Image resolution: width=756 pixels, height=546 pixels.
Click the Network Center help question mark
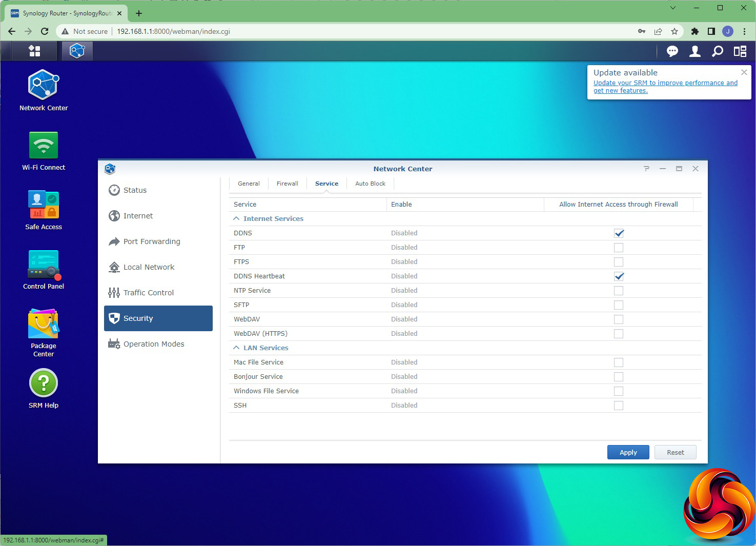pyautogui.click(x=646, y=169)
